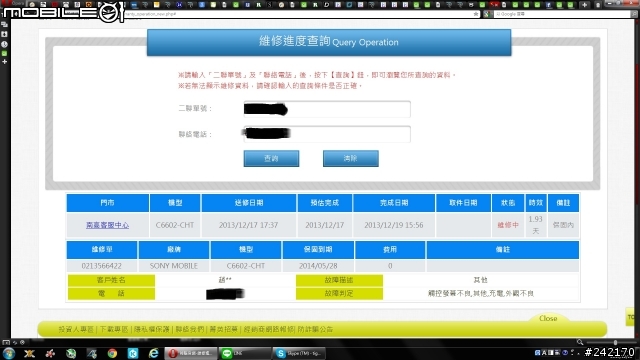Click the yellow X icon beside Start

coord(29,353)
